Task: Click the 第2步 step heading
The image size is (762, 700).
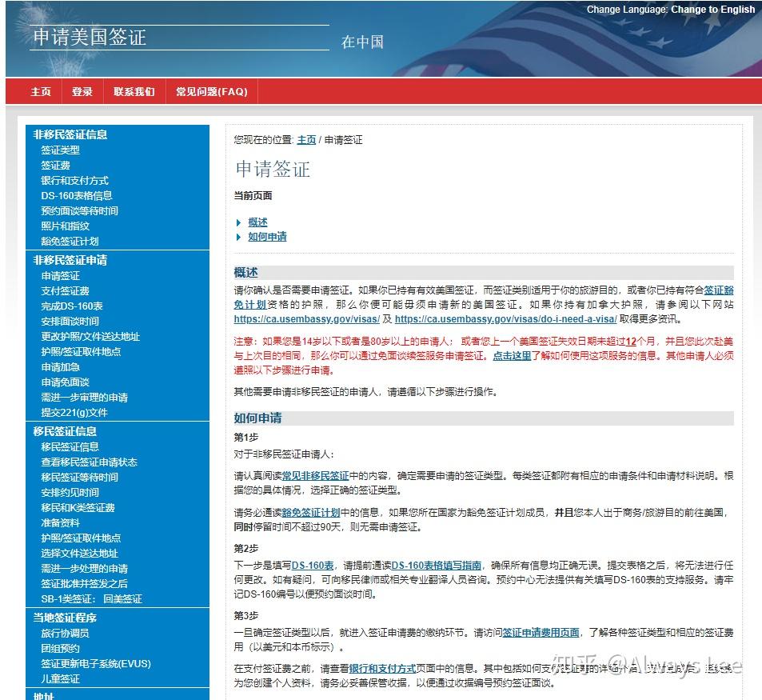Action: (x=246, y=548)
